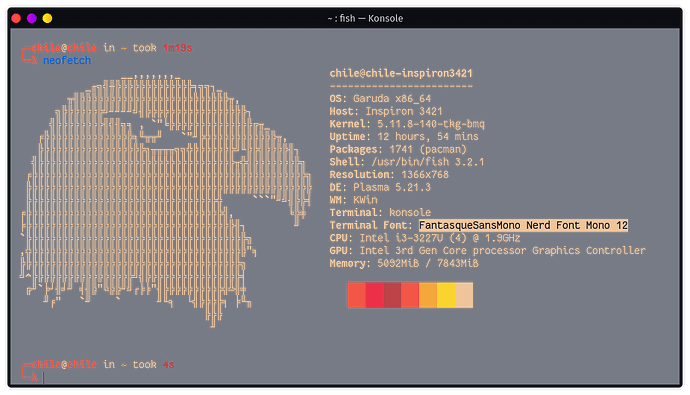Click the 'GPU: Intel 3rd Gen Core' line

488,251
